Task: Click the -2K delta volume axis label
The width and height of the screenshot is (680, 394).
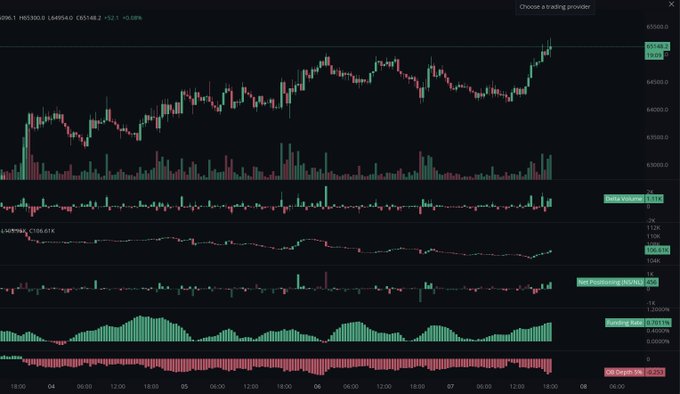Action: (651, 221)
